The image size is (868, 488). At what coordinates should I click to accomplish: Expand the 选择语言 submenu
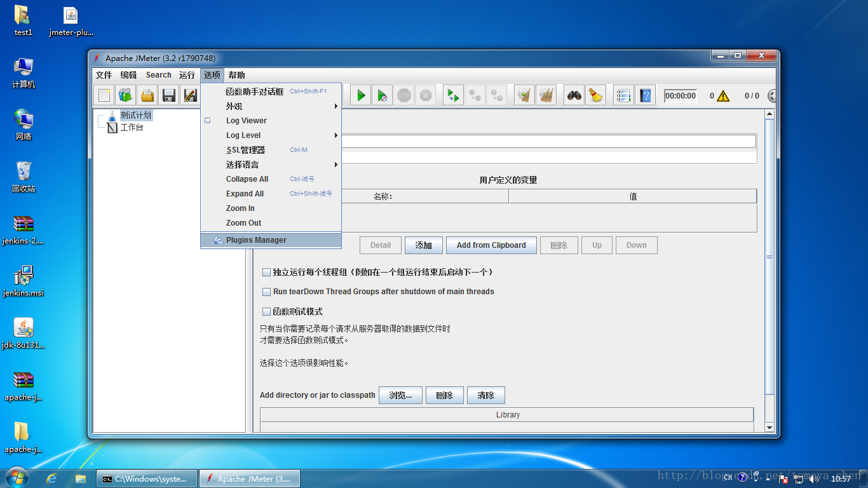[x=271, y=165]
